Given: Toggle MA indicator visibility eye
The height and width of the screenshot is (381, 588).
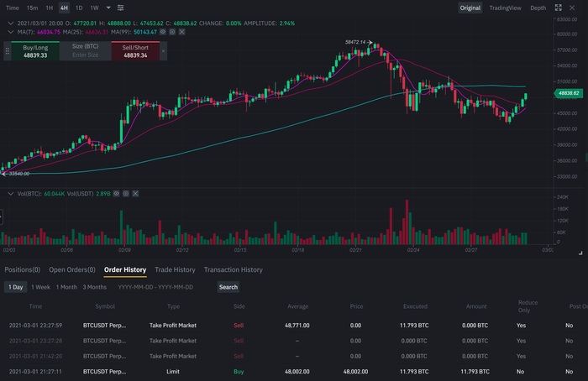Looking at the screenshot, I should point(163,32).
